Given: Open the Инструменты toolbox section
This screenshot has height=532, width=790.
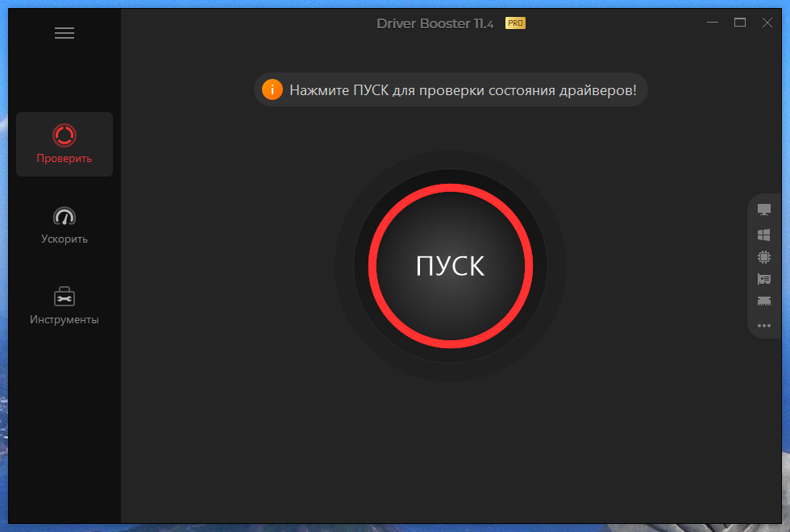Looking at the screenshot, I should 64,305.
